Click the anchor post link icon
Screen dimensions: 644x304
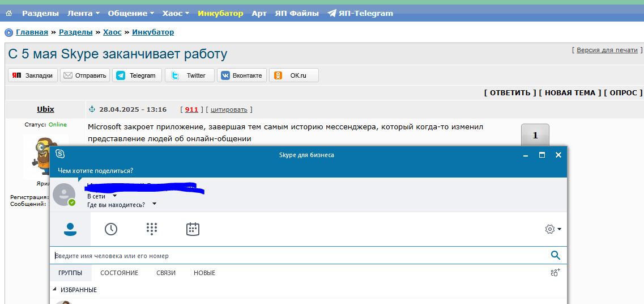click(x=92, y=109)
